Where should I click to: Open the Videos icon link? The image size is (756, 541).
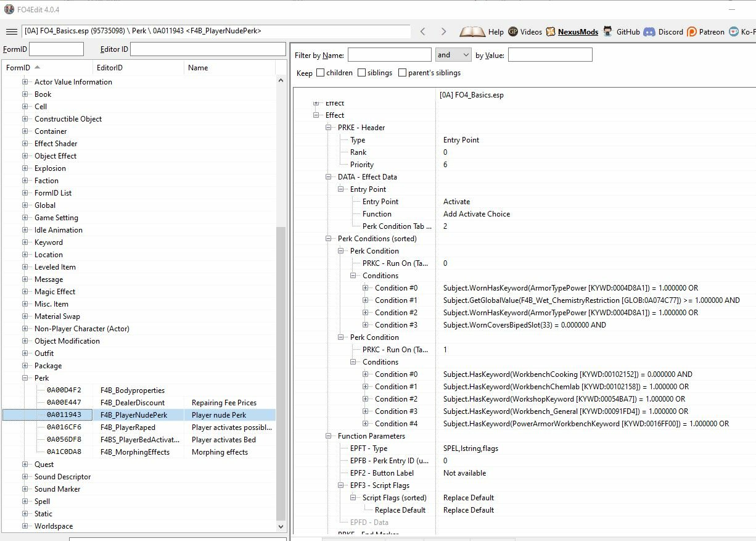tap(514, 31)
